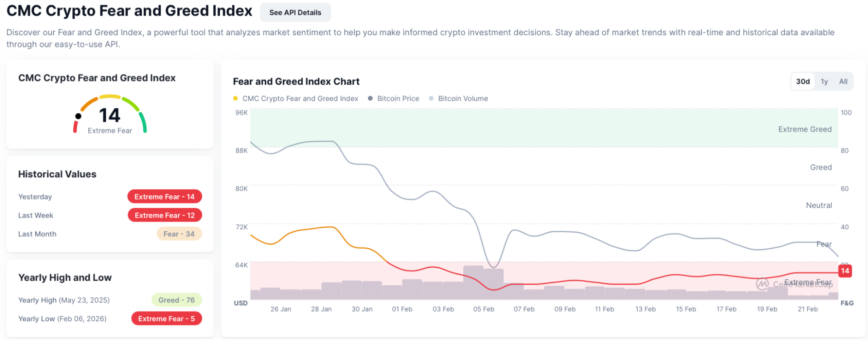Click the 05 Feb date on chart axis
The image size is (868, 340).
click(483, 309)
